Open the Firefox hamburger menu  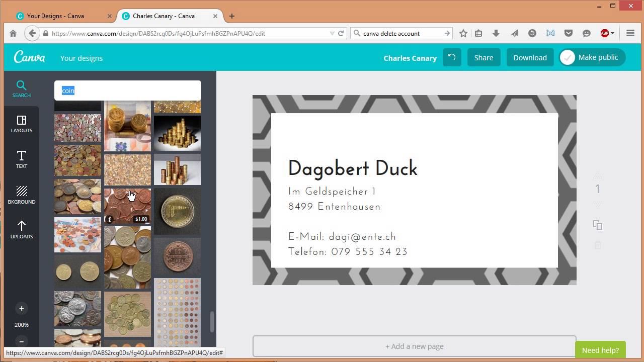tap(630, 33)
